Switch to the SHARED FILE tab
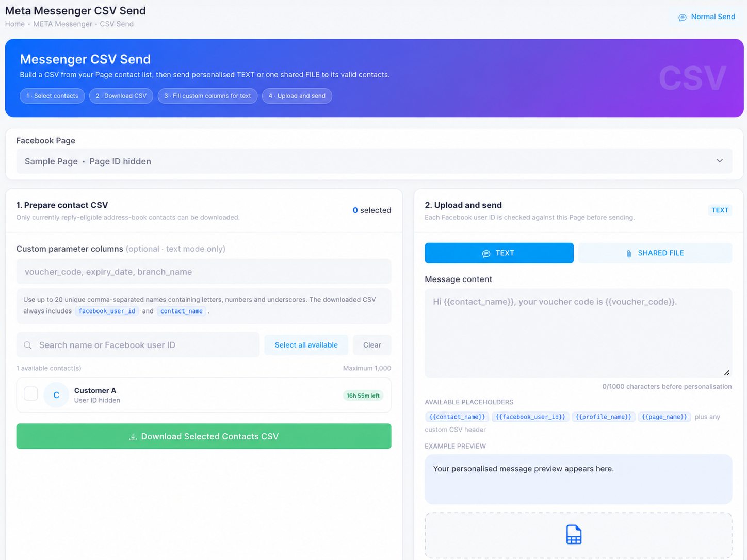 (x=655, y=253)
